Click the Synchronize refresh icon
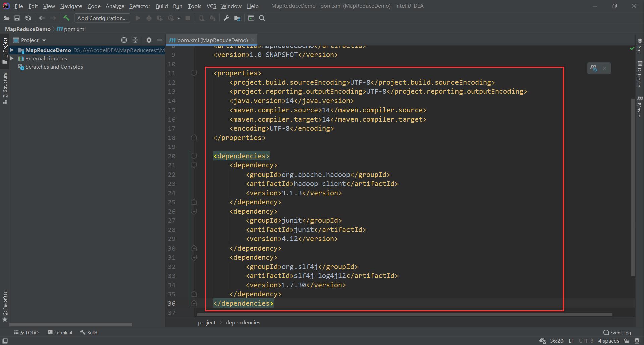644x345 pixels. [x=28, y=18]
